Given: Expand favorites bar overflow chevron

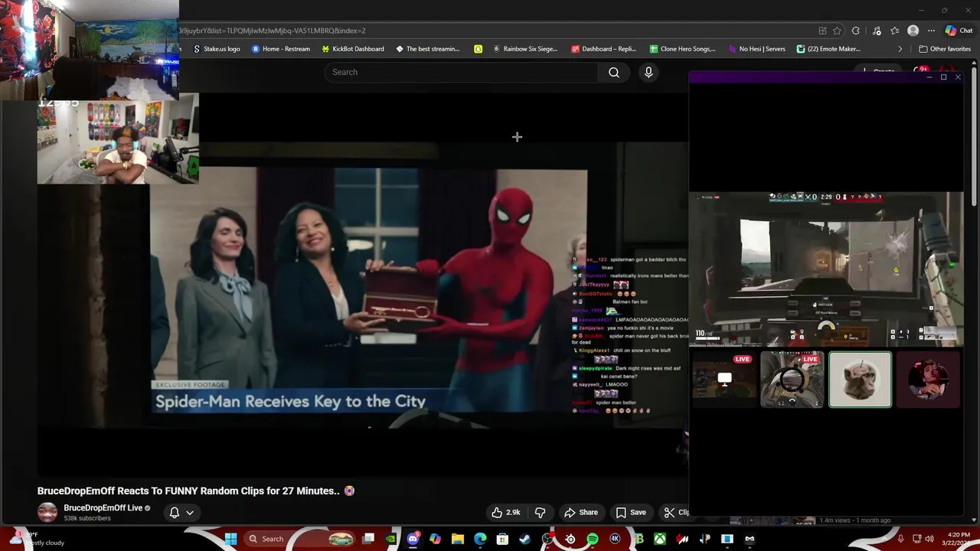Looking at the screenshot, I should (900, 49).
